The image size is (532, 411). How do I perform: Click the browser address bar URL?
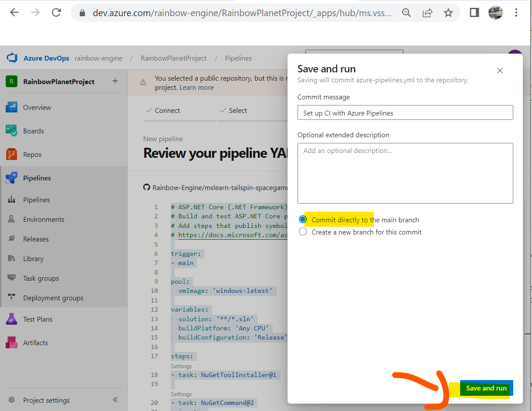[242, 13]
